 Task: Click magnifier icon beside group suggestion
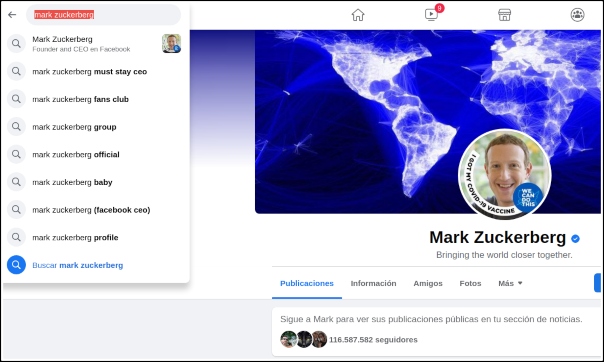pyautogui.click(x=16, y=126)
